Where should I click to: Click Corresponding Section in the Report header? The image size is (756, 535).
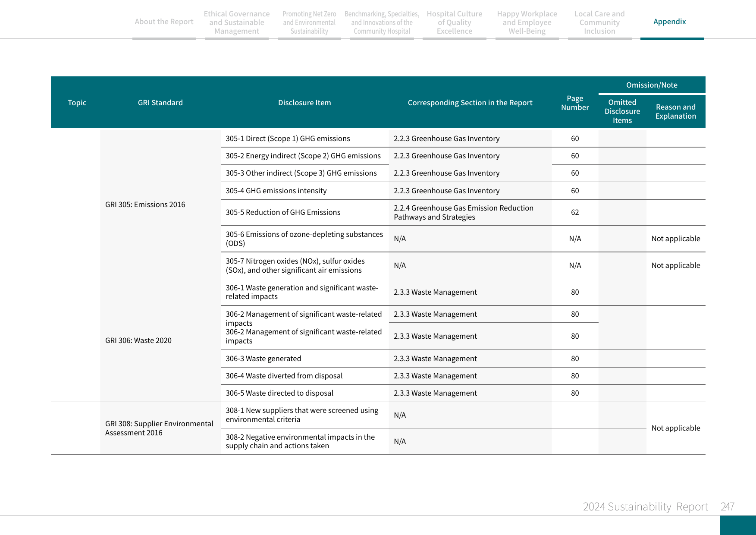[470, 103]
